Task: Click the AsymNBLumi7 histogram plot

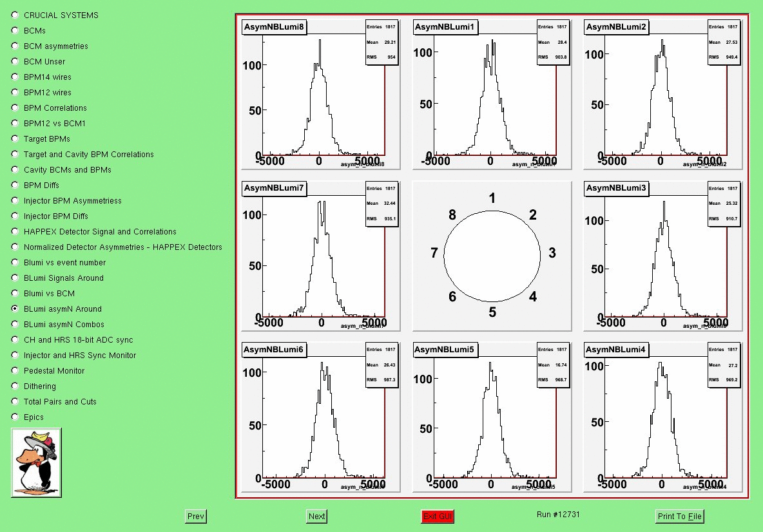Action: (321, 256)
